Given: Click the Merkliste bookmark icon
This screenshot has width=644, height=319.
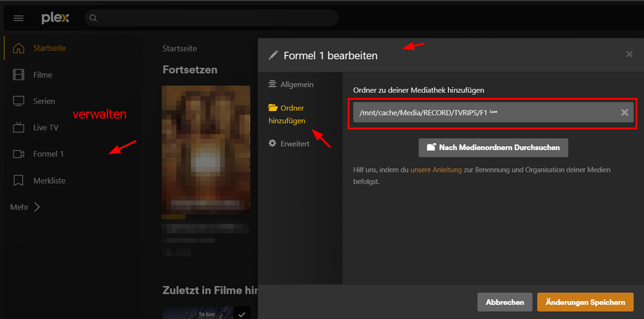Looking at the screenshot, I should tap(19, 180).
